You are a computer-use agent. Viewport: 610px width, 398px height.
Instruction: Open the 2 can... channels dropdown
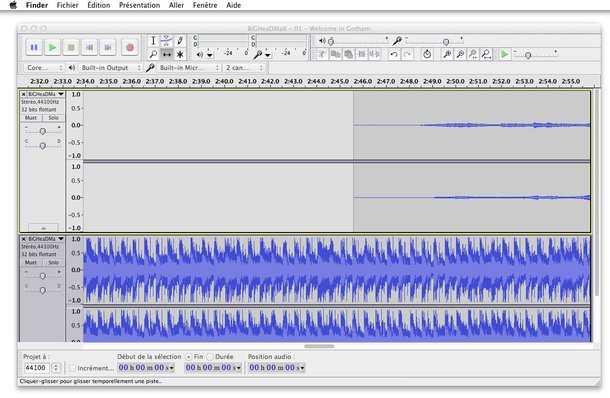244,68
